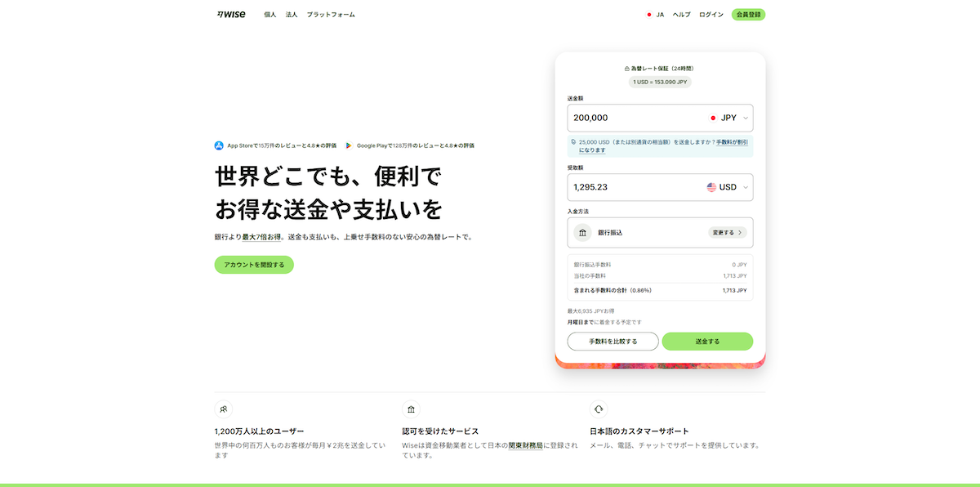
Task: Click the Google Play icon
Action: pyautogui.click(x=349, y=145)
